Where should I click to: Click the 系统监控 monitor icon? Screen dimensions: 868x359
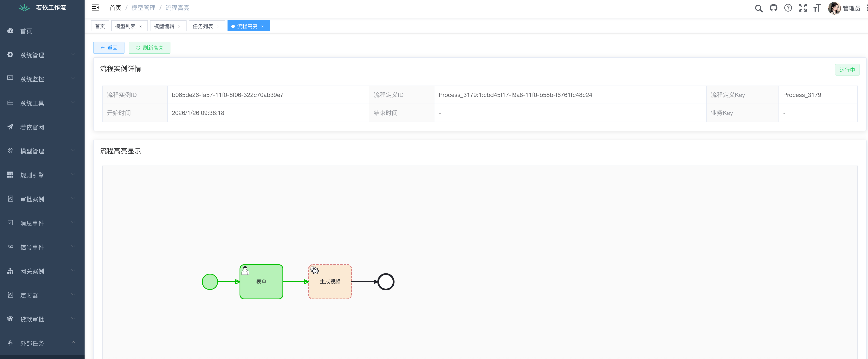[11, 78]
